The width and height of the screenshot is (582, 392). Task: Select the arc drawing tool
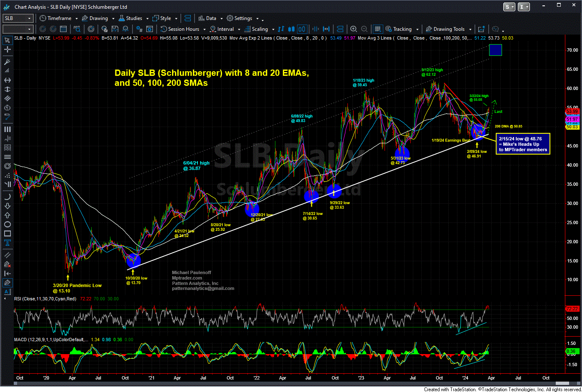coord(7,197)
